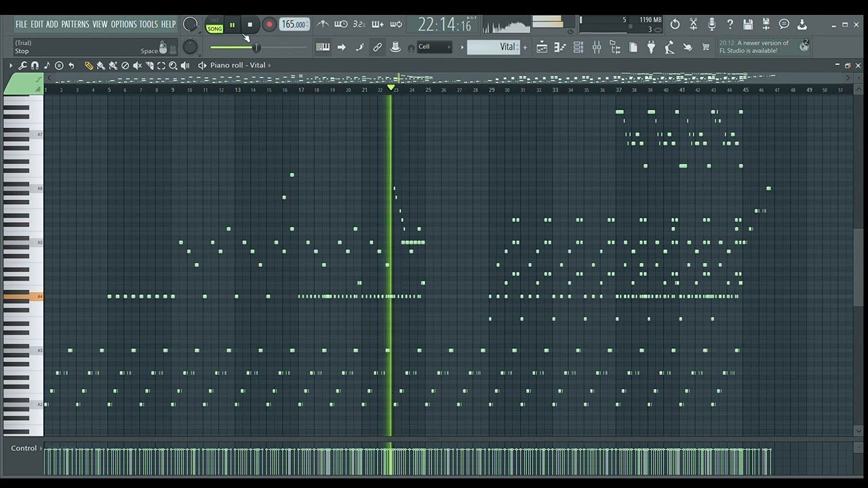Open the ADD menu

tap(52, 24)
